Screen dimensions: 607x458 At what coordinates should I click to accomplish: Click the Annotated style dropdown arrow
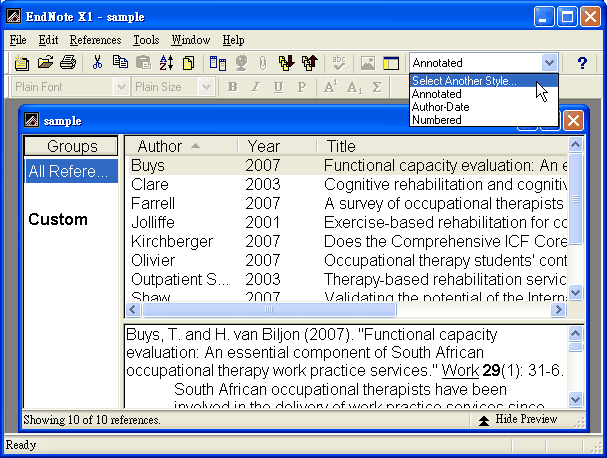pyautogui.click(x=549, y=62)
